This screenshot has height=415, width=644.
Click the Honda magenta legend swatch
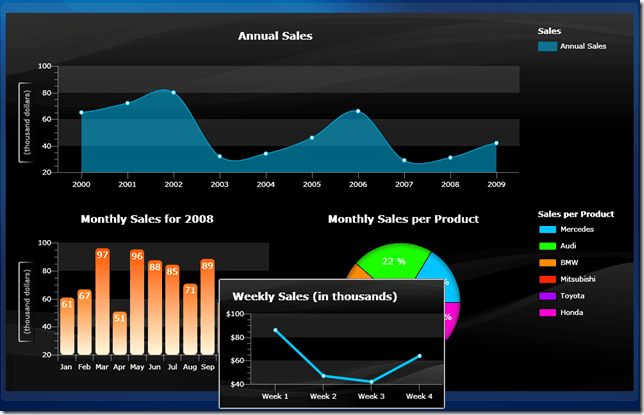pyautogui.click(x=547, y=313)
